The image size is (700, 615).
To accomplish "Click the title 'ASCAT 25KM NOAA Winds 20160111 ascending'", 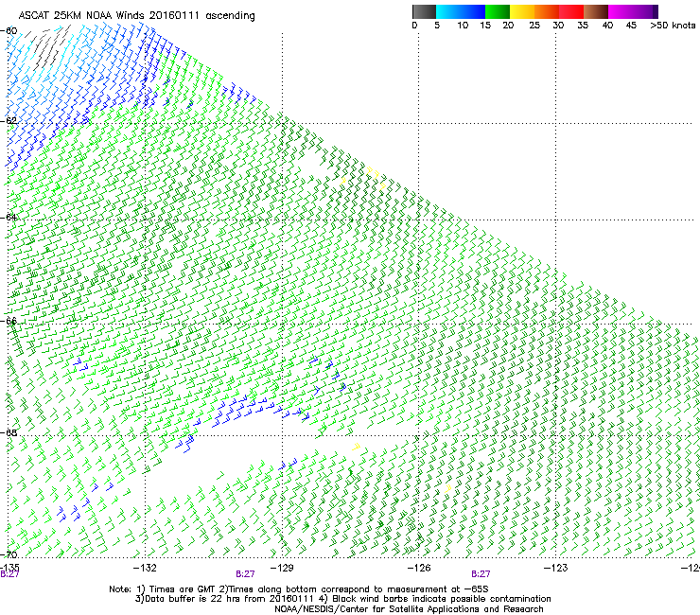I will click(136, 16).
